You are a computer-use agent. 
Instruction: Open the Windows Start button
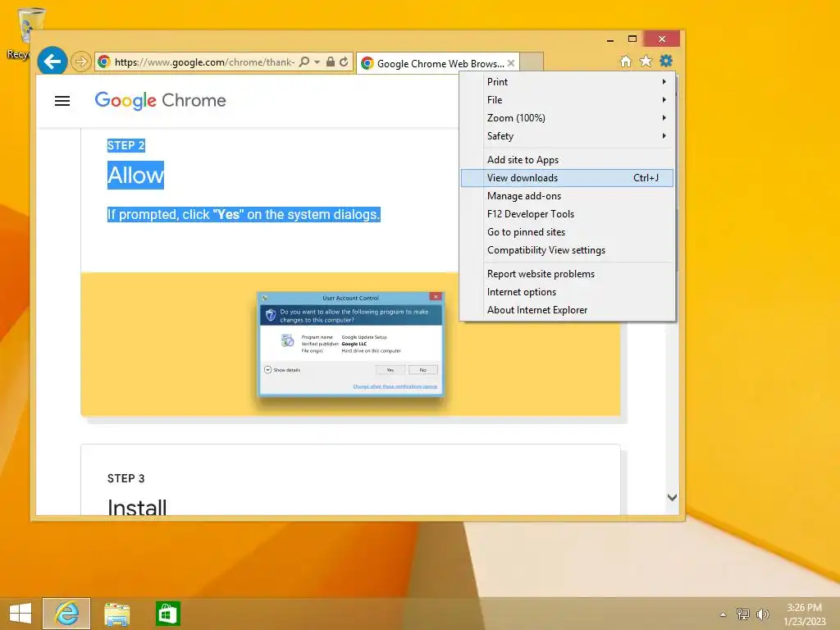[x=21, y=614]
